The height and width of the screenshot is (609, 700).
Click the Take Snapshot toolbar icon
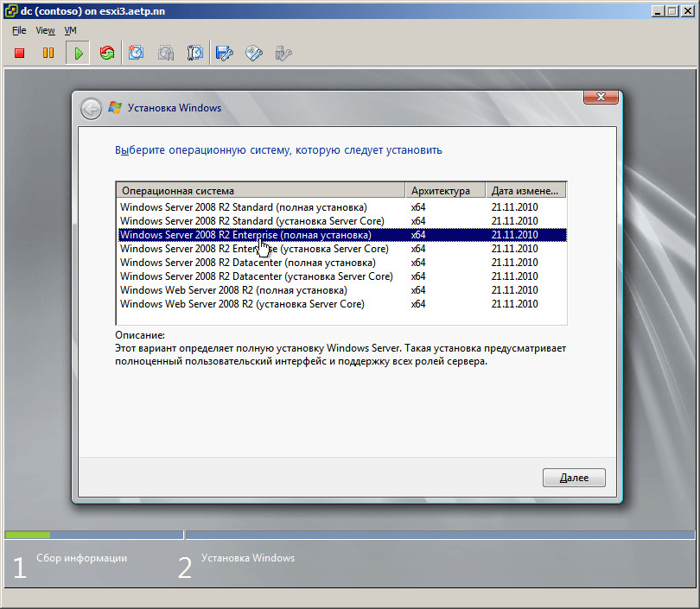[137, 53]
